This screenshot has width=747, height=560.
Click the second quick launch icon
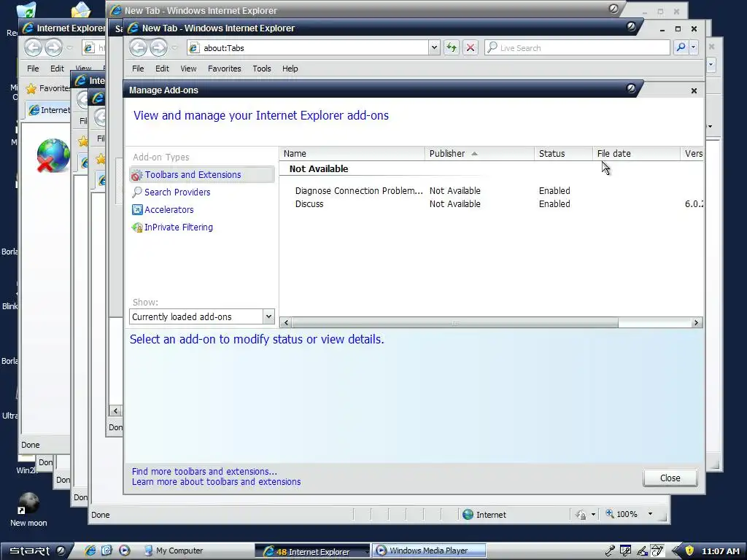[x=107, y=551]
